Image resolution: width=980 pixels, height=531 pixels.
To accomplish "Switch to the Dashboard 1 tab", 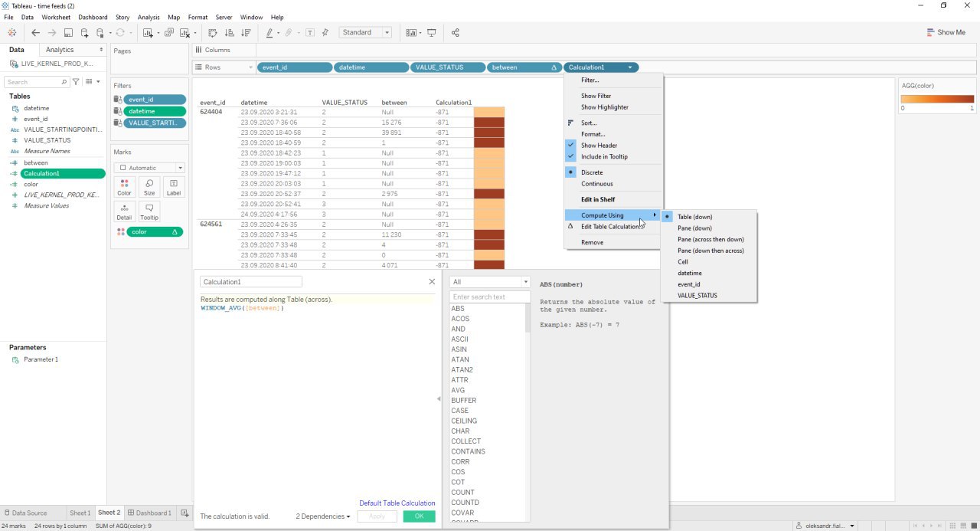I will [x=149, y=513].
